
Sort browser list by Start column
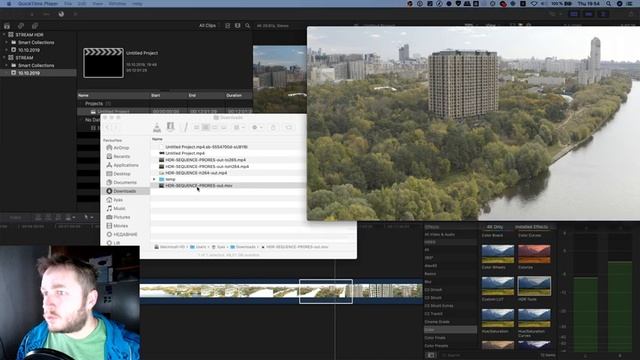coord(156,96)
